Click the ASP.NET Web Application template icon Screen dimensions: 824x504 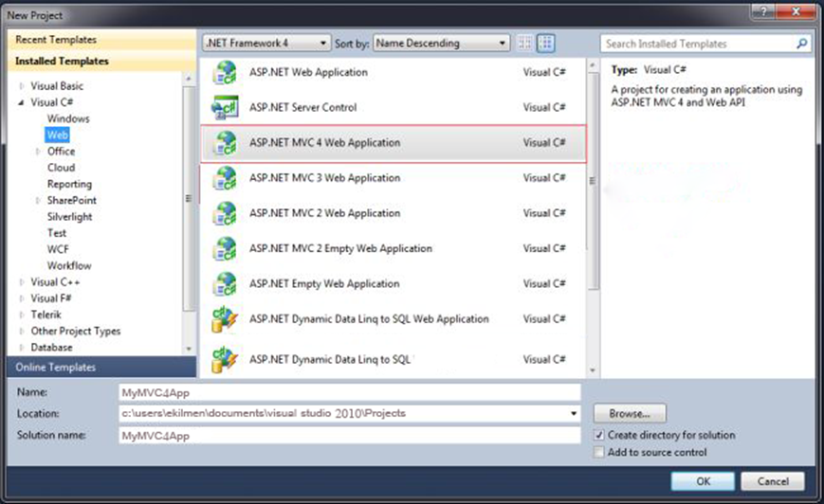pos(225,72)
